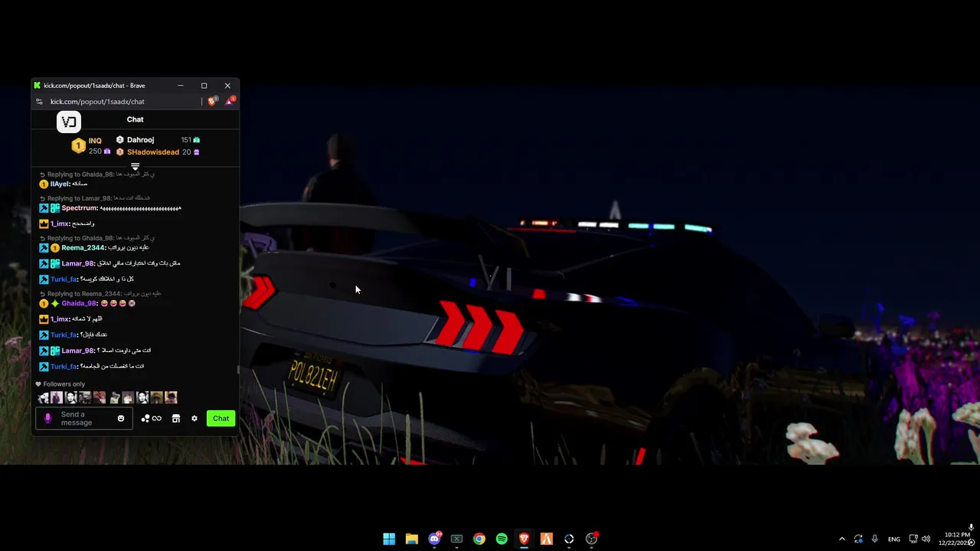Screen dimensions: 980x551
Task: Select gifter SHadowisdead in the leaderboard
Action: 153,152
